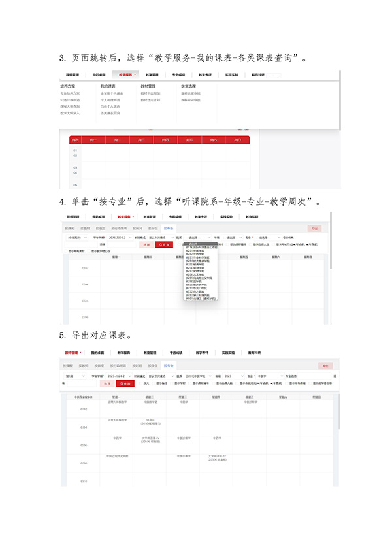
Task: Switch to 按行政班级 tab in step 4 screenshot
Action: coord(120,229)
